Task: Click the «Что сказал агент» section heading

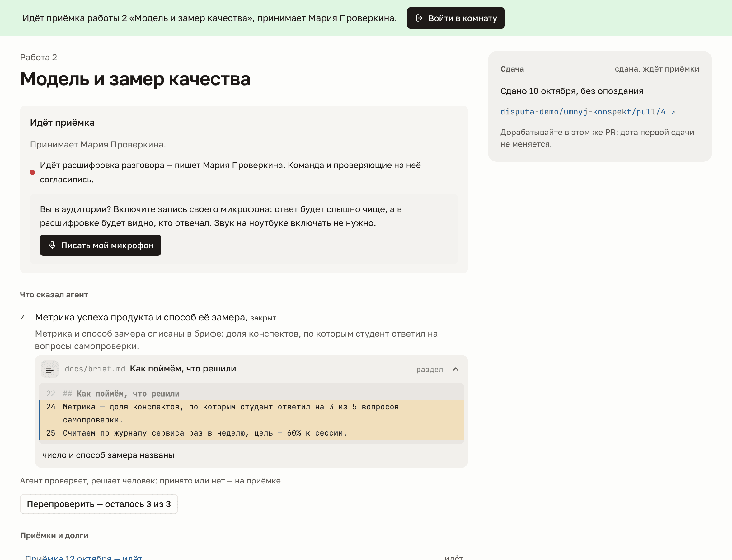Action: pyautogui.click(x=54, y=295)
